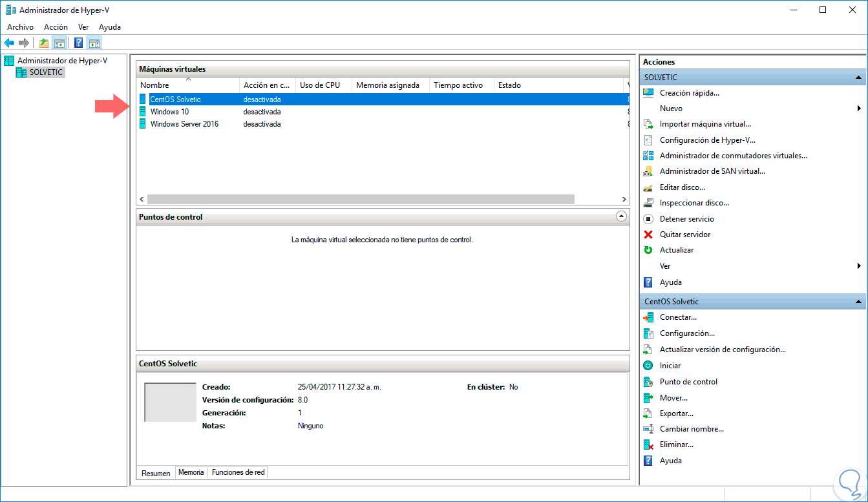The width and height of the screenshot is (868, 502).
Task: Collapse the Puntos de control panel
Action: tap(621, 216)
